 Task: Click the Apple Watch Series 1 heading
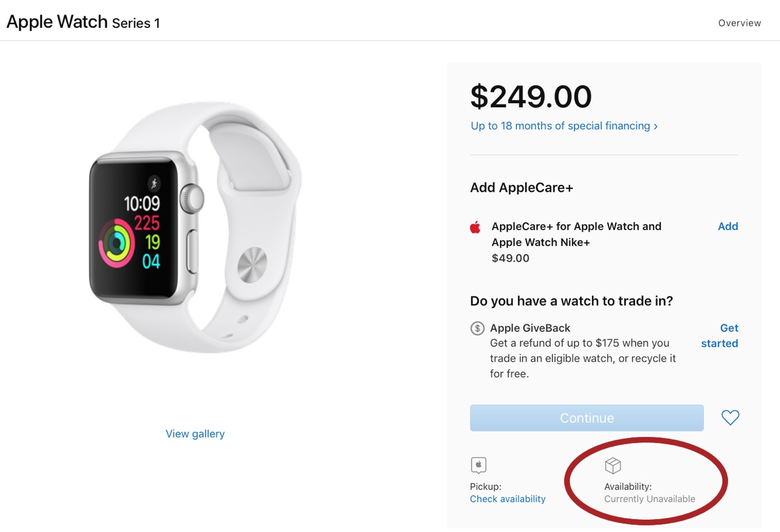tap(83, 21)
